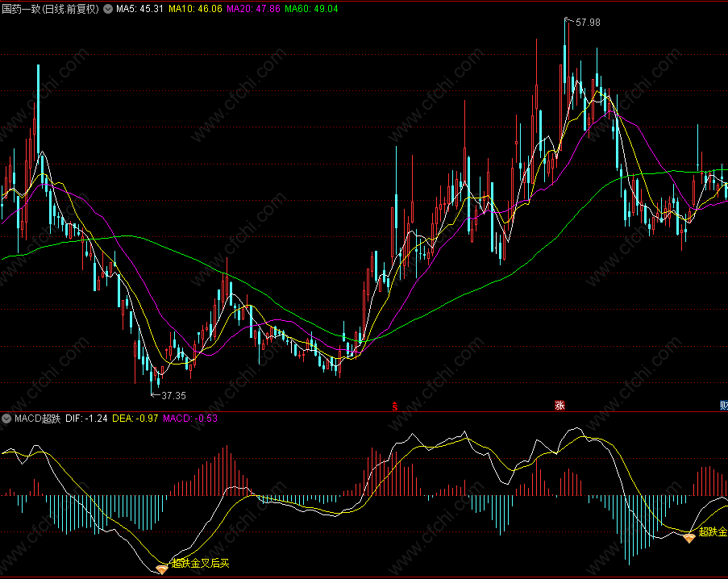This screenshot has width=728, height=579.
Task: Click the MACD超跌 indicator name
Action: click(x=38, y=419)
